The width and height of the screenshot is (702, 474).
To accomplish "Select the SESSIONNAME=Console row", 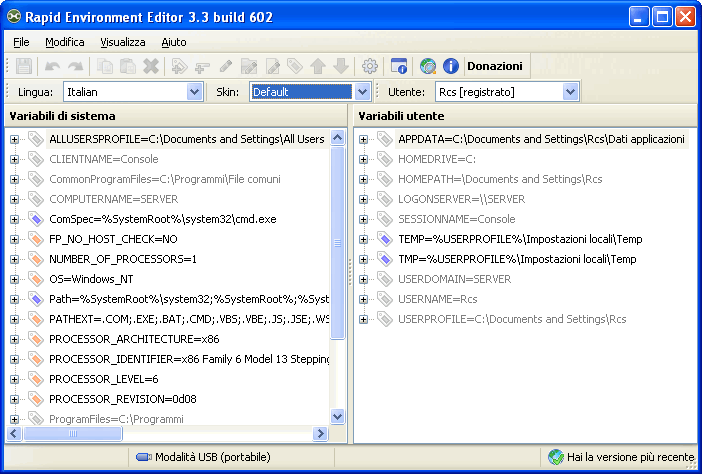I will (x=456, y=219).
